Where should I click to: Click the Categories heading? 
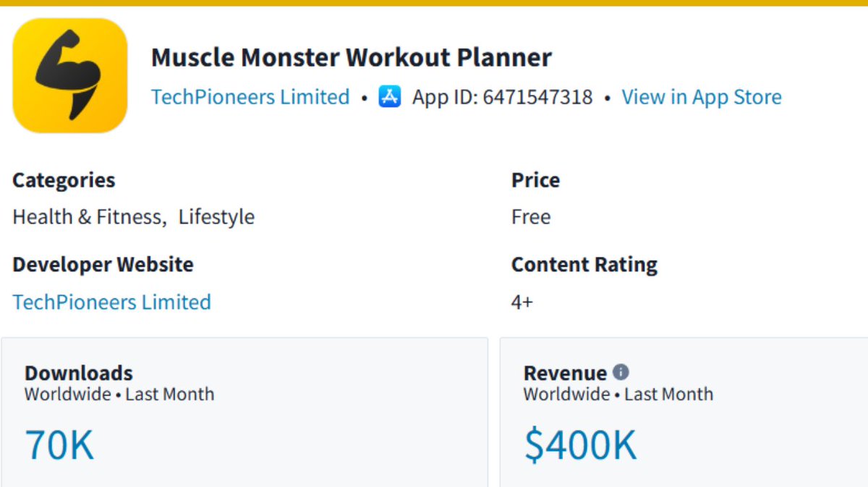[x=64, y=180]
